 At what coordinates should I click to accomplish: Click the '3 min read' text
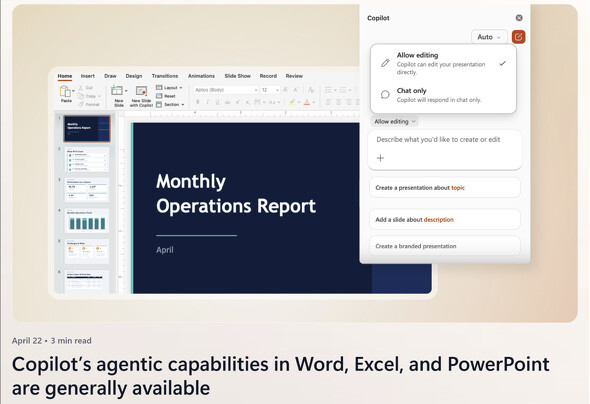click(71, 341)
